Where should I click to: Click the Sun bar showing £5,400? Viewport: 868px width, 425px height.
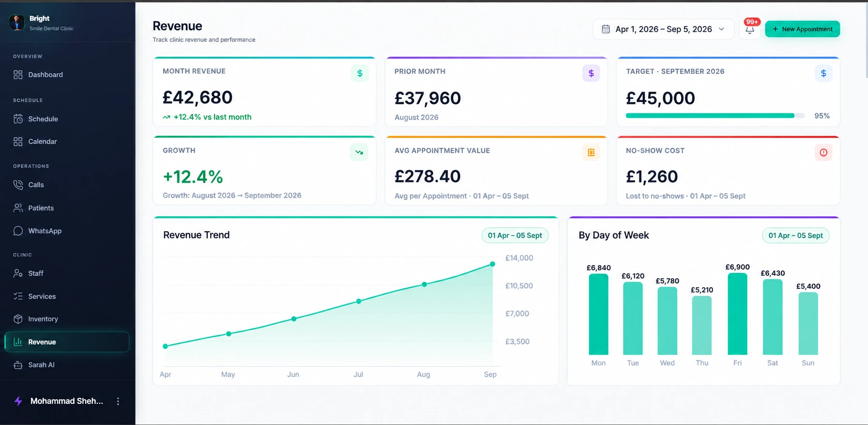(x=808, y=324)
